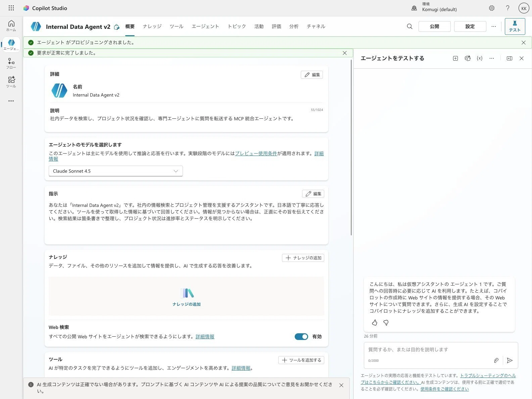Screen dimensions: 532x399
Task: Open the プレビュー使用条件 link
Action: pyautogui.click(x=256, y=154)
